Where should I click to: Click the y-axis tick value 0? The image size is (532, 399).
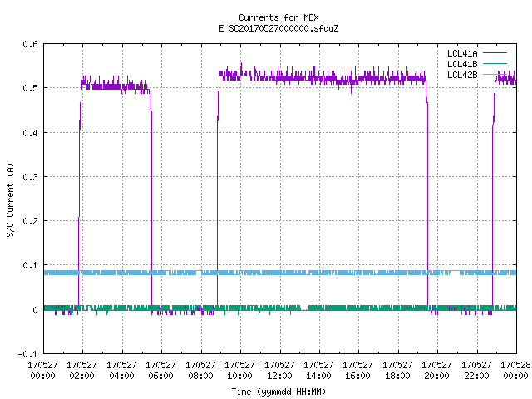35,310
